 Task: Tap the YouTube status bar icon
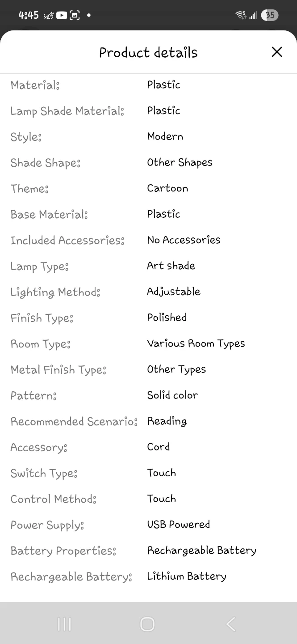[x=62, y=15]
